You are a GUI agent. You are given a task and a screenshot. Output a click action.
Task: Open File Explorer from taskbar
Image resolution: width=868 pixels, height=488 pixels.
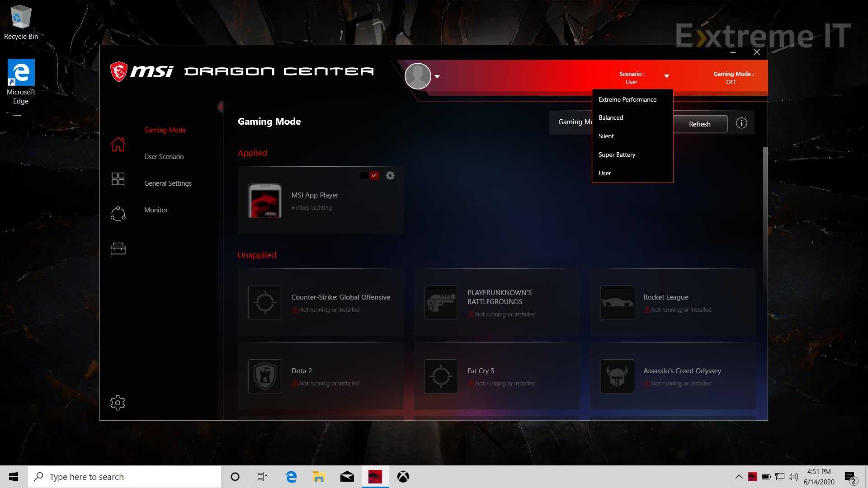point(319,477)
